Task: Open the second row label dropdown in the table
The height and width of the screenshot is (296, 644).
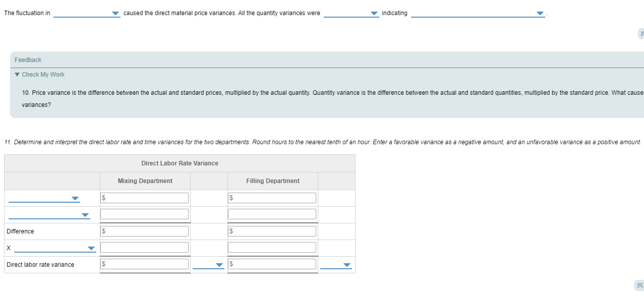Action: click(x=85, y=214)
